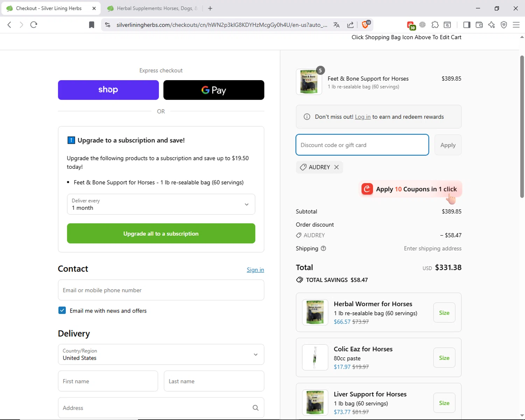Reload the checkout page
This screenshot has width=525, height=420.
[x=34, y=24]
